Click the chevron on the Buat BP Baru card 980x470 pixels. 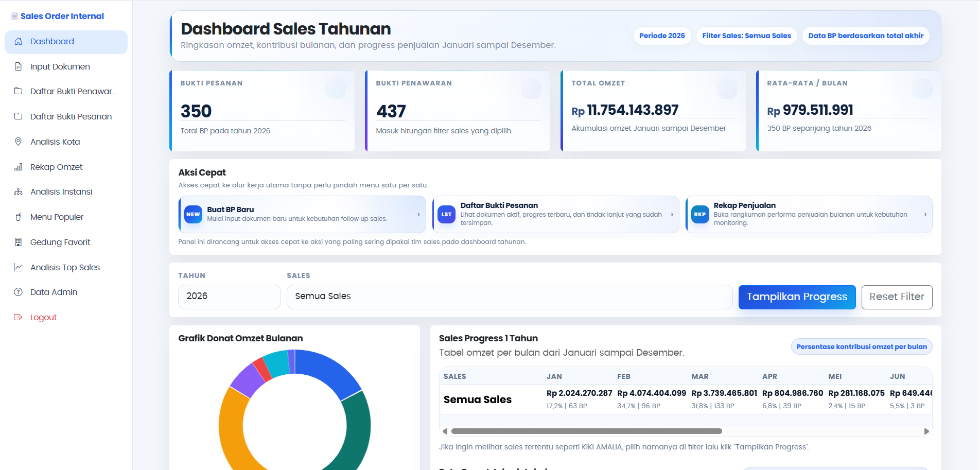click(x=418, y=214)
